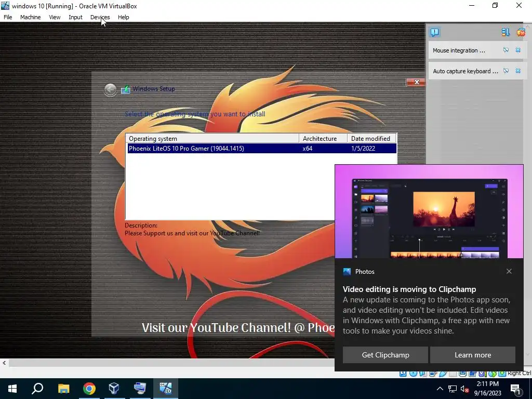
Task: Click the Date modified column header
Action: coord(371,138)
